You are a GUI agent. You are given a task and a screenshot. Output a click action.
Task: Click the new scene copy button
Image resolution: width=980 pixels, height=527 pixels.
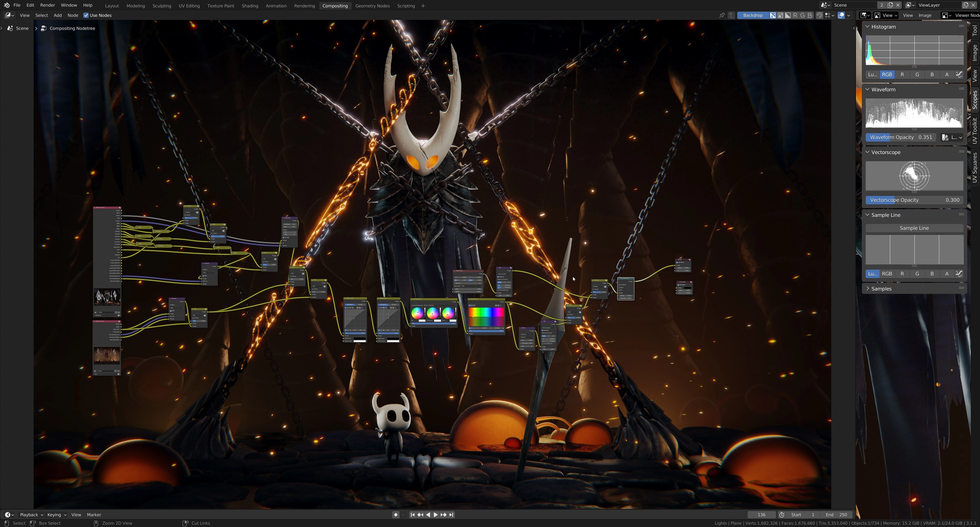click(890, 5)
